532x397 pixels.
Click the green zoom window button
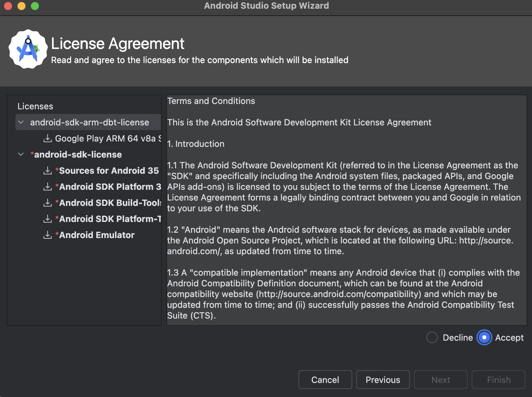tap(35, 6)
